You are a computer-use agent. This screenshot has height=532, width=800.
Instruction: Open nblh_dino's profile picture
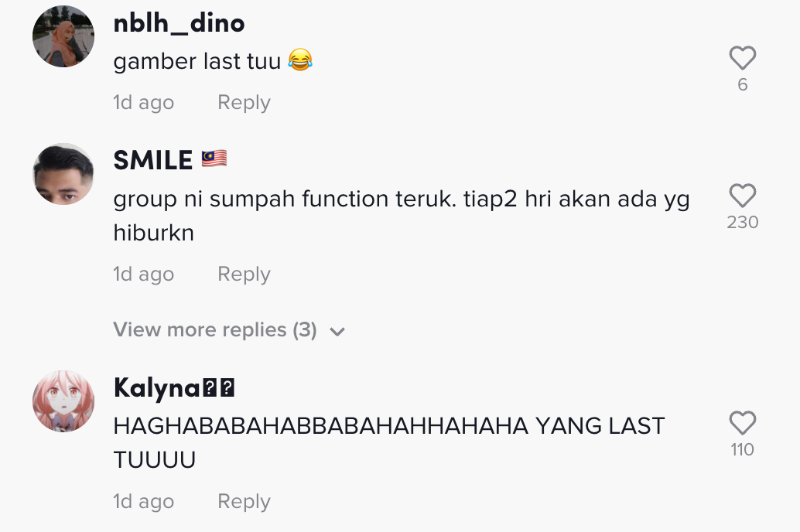[63, 36]
